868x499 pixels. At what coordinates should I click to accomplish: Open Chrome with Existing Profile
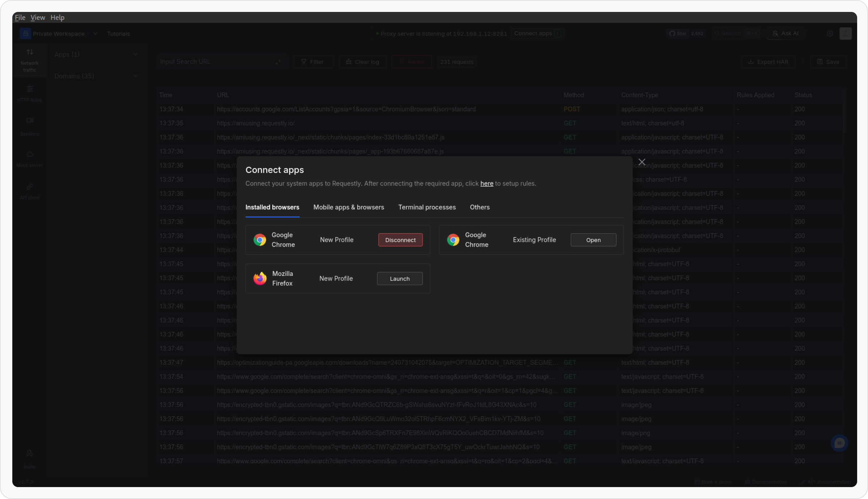(x=593, y=240)
